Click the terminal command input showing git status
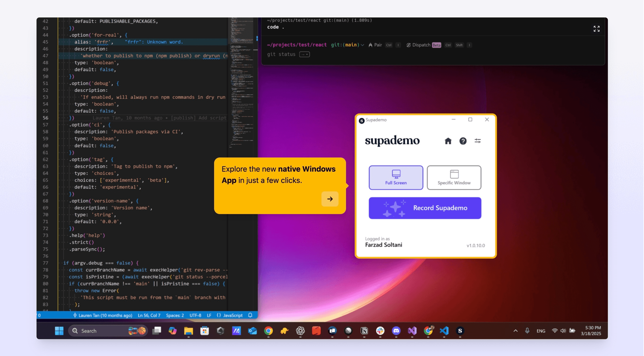Image resolution: width=644 pixels, height=356 pixels. (281, 54)
